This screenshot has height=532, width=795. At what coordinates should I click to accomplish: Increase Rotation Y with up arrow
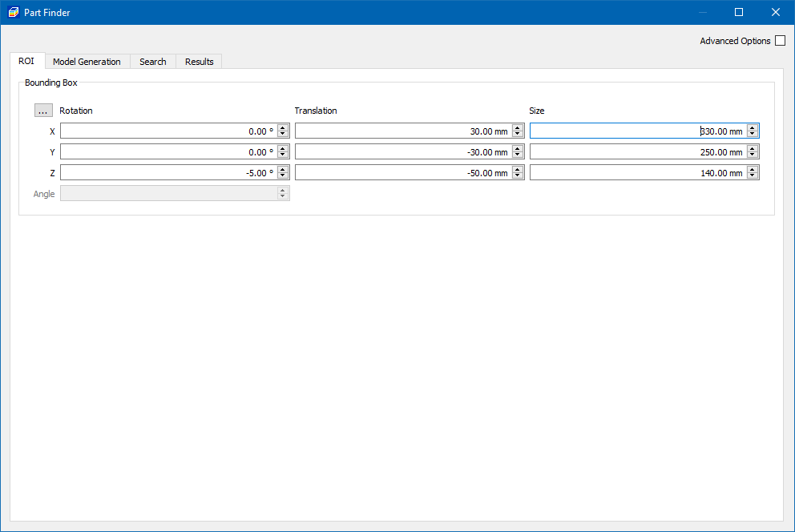283,148
